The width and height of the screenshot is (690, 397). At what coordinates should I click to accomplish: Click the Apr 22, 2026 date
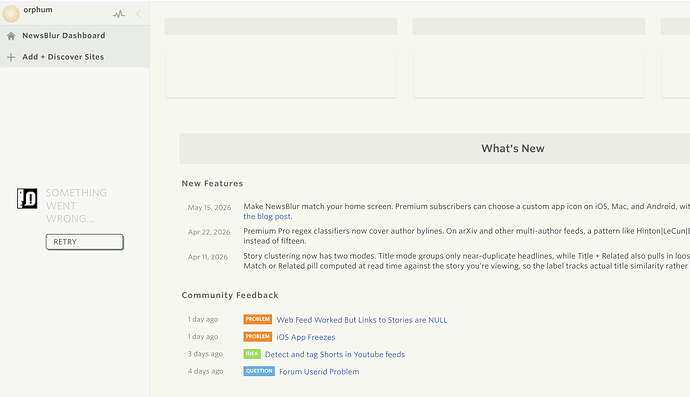(209, 232)
